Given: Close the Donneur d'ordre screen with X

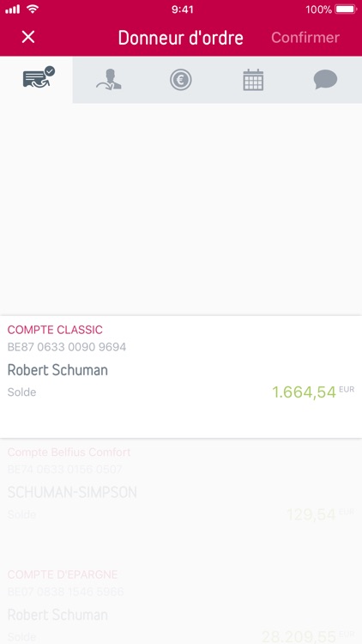Looking at the screenshot, I should point(28,37).
